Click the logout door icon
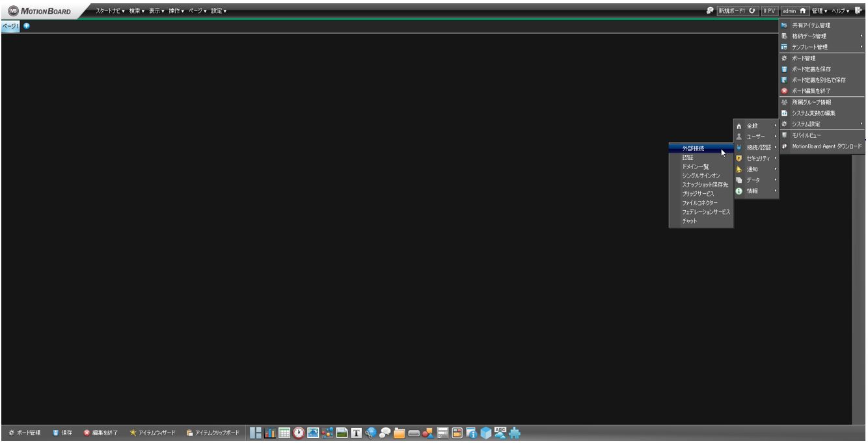Screen dimensions: 868x443 (x=859, y=10)
